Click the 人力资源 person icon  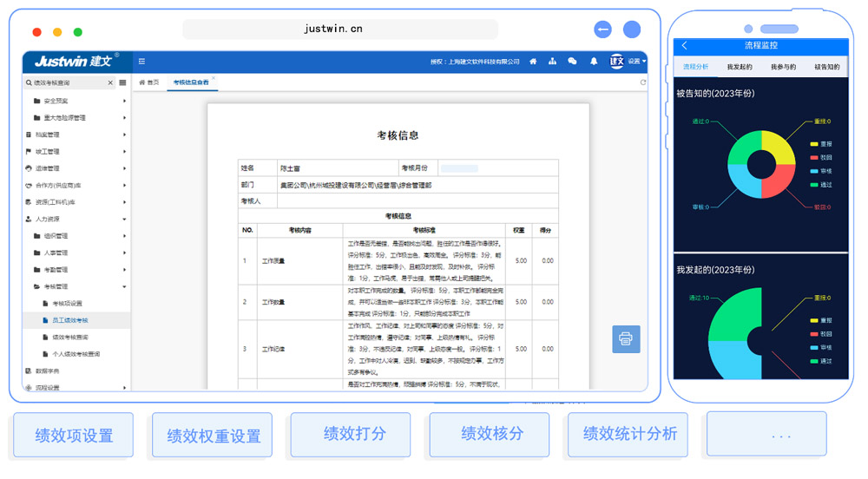pyautogui.click(x=29, y=220)
